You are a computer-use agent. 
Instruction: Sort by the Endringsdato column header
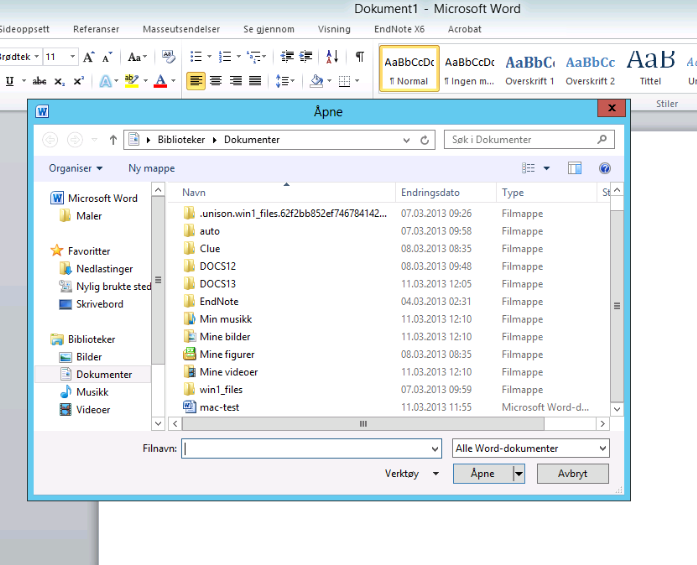point(445,192)
